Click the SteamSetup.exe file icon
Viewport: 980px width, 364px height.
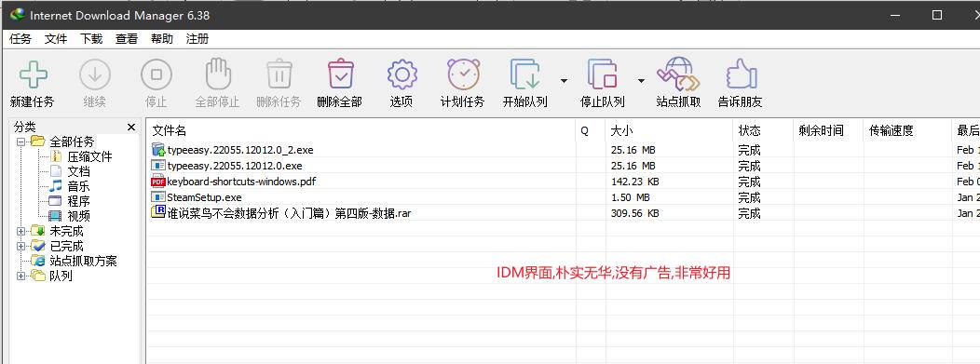158,197
